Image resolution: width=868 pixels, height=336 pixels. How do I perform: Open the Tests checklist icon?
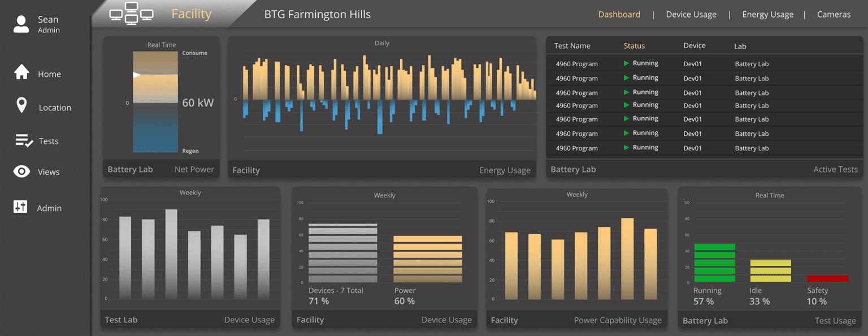(24, 141)
